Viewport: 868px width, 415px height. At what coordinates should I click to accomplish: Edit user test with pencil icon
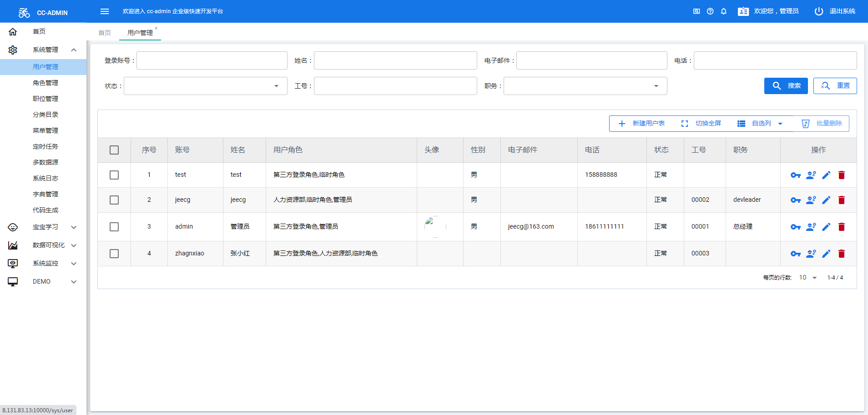click(x=826, y=175)
